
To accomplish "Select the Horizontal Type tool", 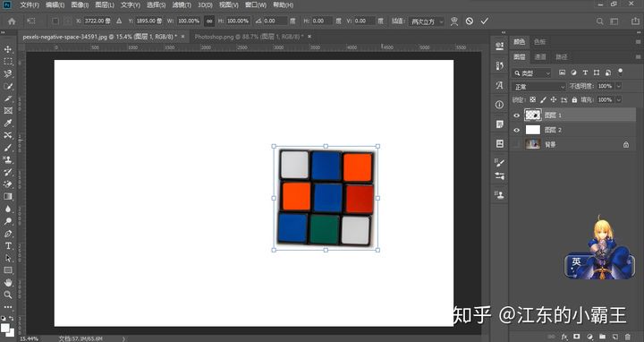I will tap(8, 246).
